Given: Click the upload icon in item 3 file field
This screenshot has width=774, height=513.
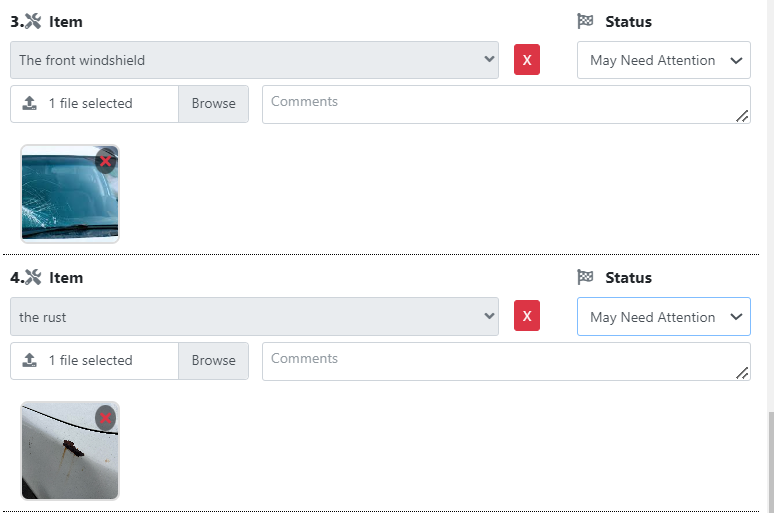Looking at the screenshot, I should click(30, 103).
